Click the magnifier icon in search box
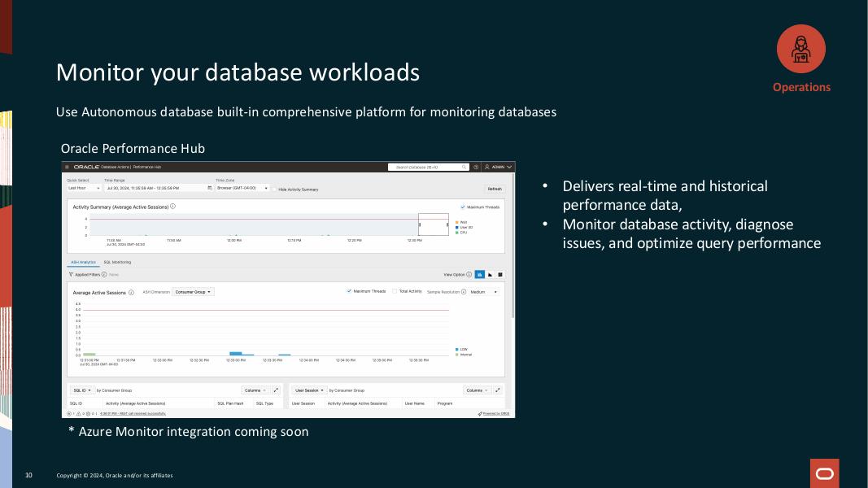The image size is (868, 488). (x=464, y=167)
